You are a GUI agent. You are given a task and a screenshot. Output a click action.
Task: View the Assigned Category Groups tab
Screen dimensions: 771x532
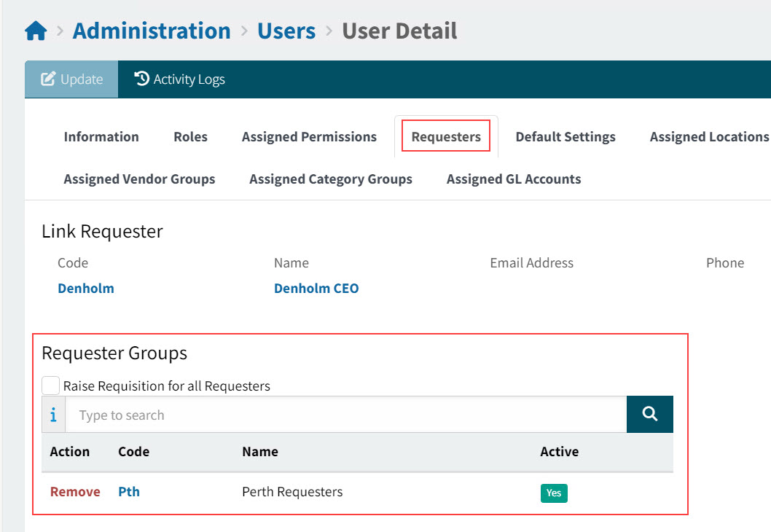(331, 179)
